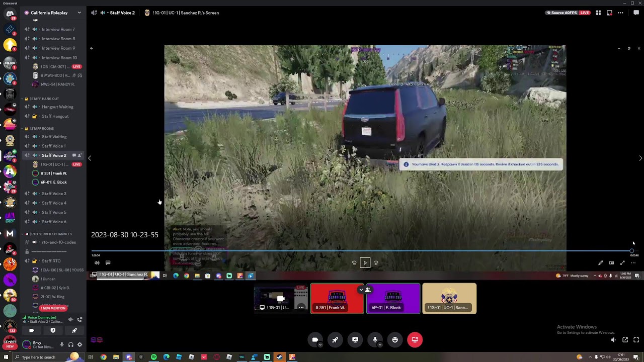Enable video from voice panel camera button
Image resolution: width=644 pixels, height=362 pixels.
tap(32, 330)
